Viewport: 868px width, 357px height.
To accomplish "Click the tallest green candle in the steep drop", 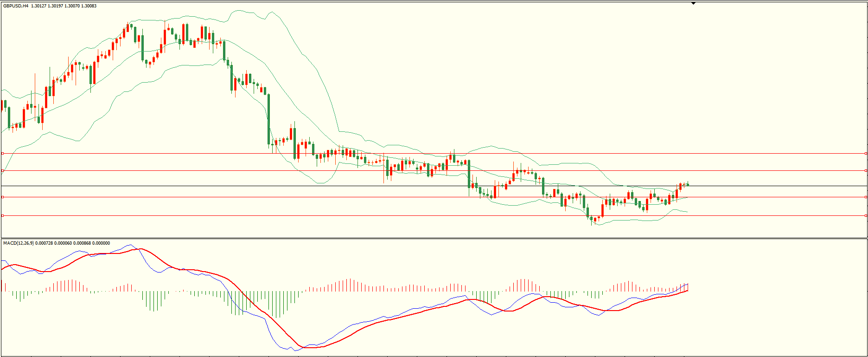I will pyautogui.click(x=268, y=119).
